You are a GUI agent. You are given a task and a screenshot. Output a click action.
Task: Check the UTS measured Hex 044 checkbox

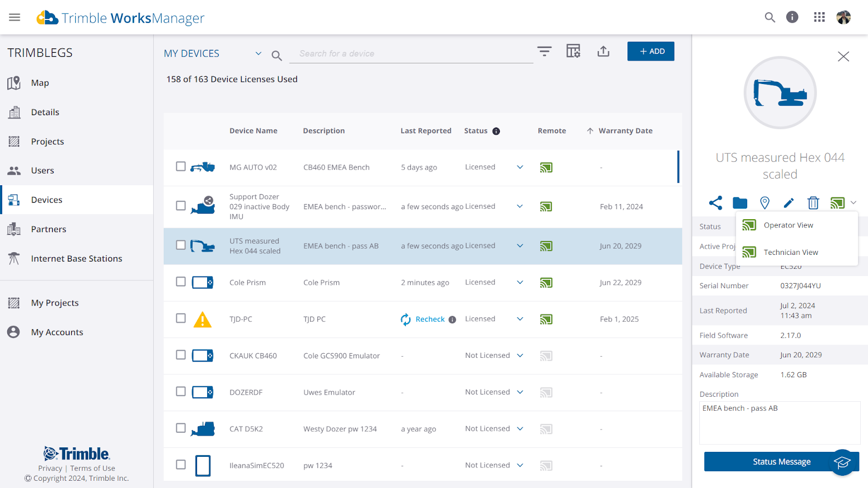(x=180, y=245)
